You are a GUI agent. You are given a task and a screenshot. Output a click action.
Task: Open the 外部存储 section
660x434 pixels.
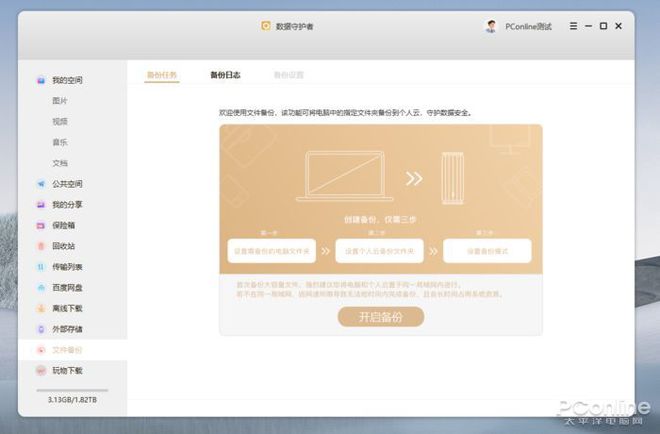(x=67, y=329)
